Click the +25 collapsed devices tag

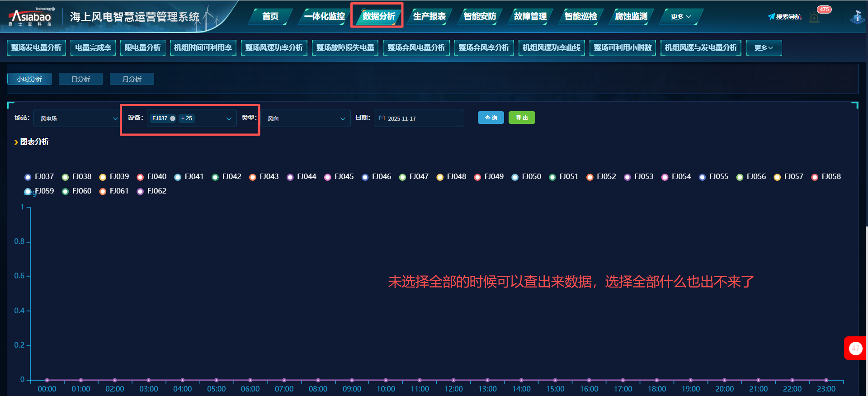click(187, 118)
